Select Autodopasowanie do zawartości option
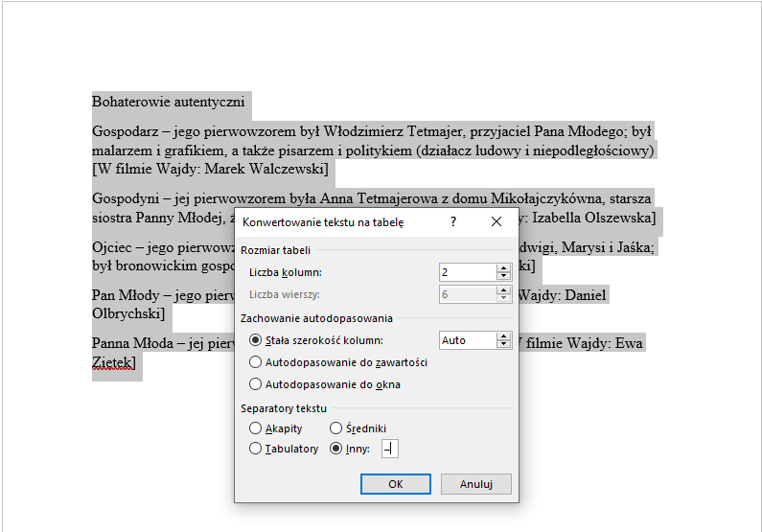 click(255, 362)
